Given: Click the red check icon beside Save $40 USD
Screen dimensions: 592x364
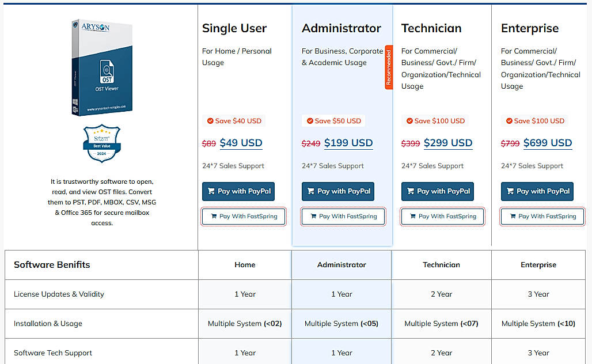Looking at the screenshot, I should pos(210,121).
